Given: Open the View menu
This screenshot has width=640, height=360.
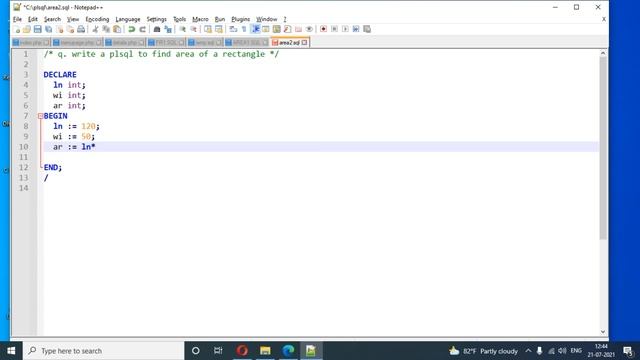Looking at the screenshot, I should coord(73,19).
